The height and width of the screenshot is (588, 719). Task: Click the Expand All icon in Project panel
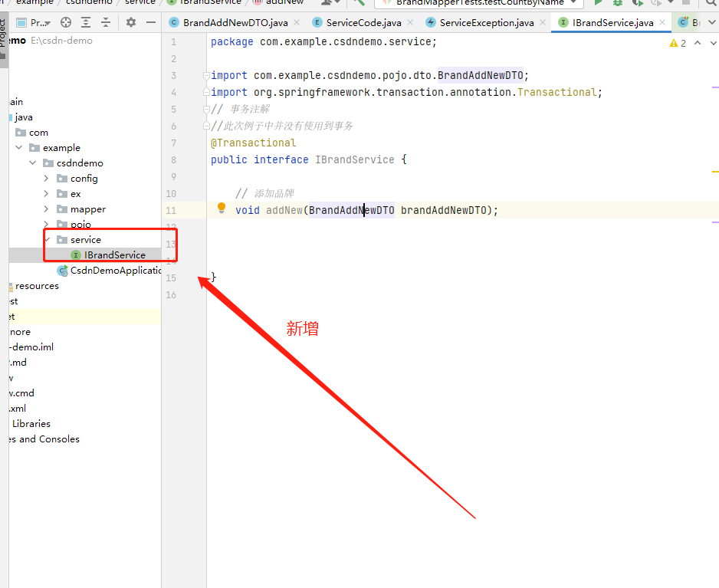pos(86,22)
